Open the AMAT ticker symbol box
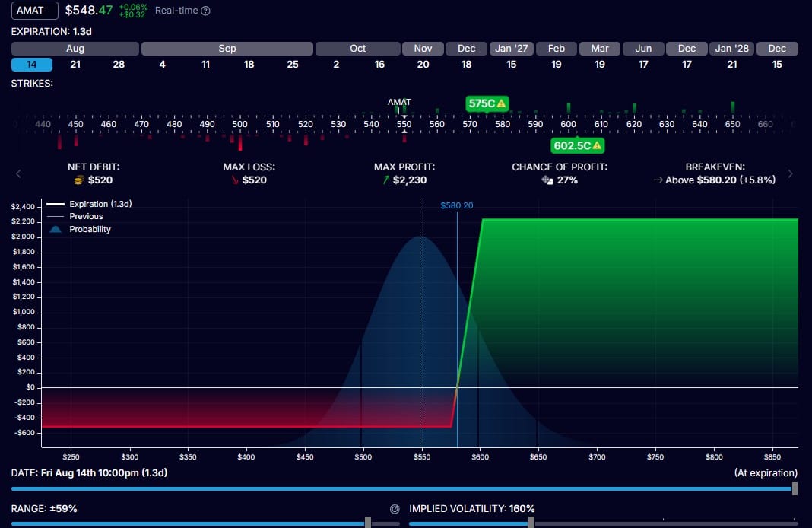This screenshot has height=528, width=812. pos(35,11)
